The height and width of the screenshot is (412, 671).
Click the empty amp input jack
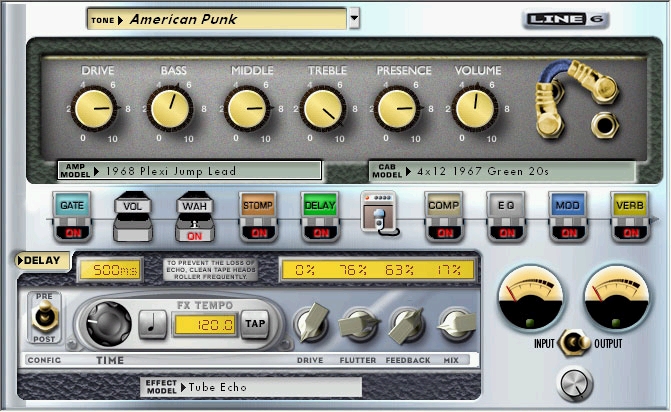(x=605, y=125)
